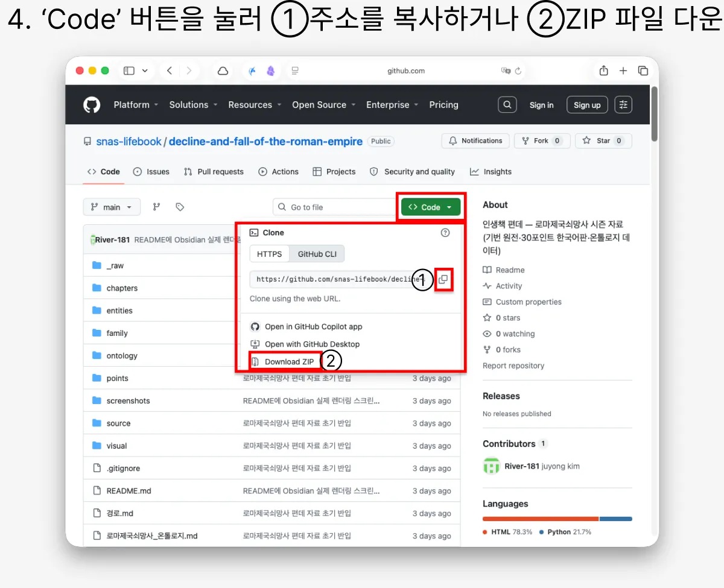Click the translate icon in address bar
This screenshot has width=724, height=588.
click(x=506, y=71)
